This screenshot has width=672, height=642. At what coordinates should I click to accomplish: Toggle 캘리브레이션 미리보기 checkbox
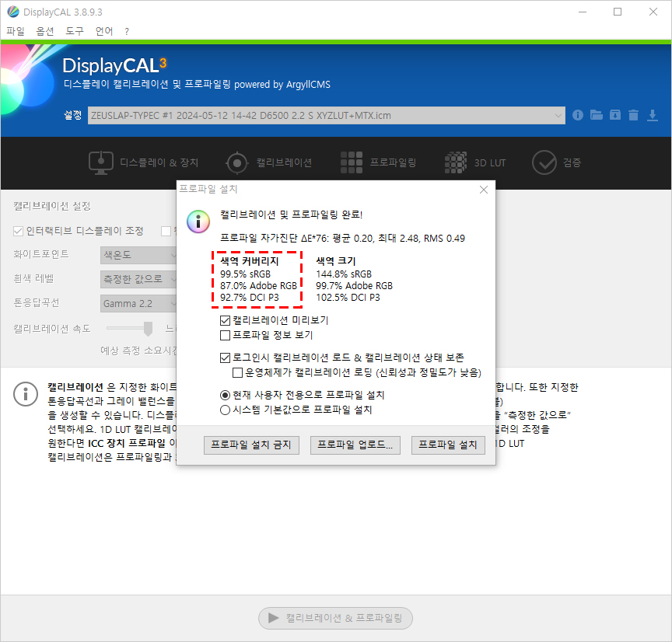tap(225, 320)
